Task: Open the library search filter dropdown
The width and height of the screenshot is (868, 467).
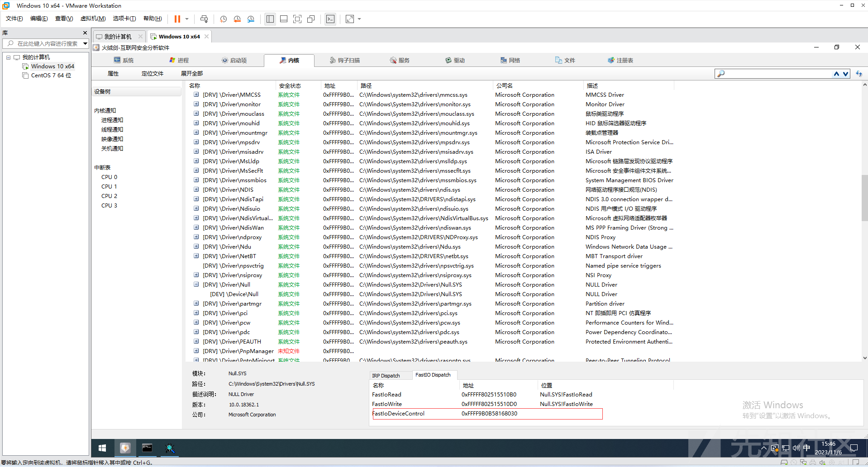Action: tap(85, 43)
